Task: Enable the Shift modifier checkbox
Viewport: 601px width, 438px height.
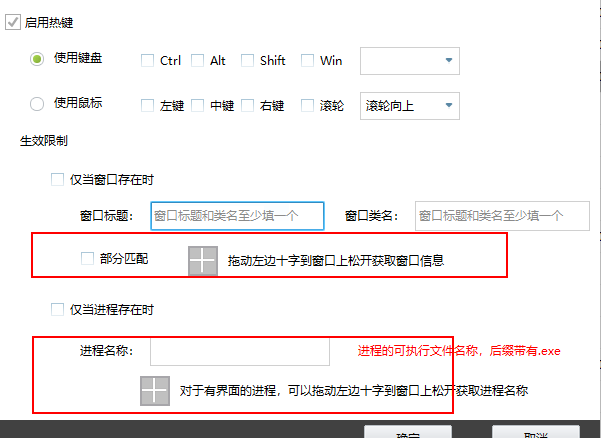Action: coord(247,61)
